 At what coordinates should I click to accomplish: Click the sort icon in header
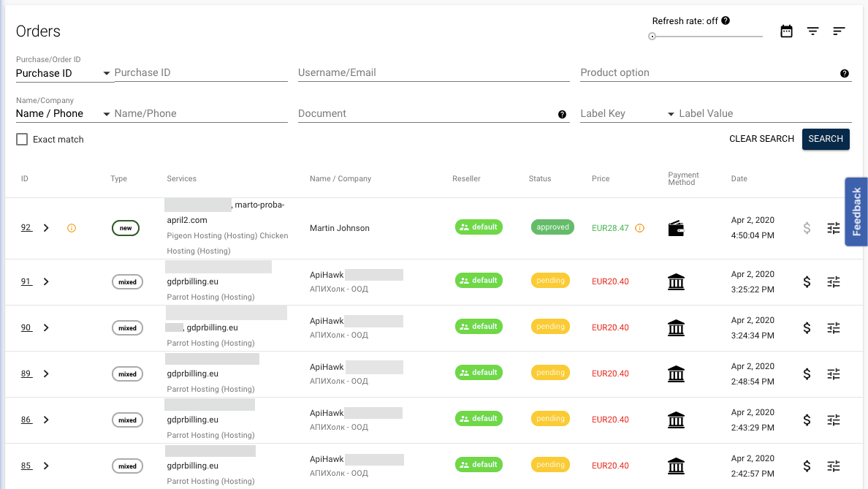(x=839, y=31)
